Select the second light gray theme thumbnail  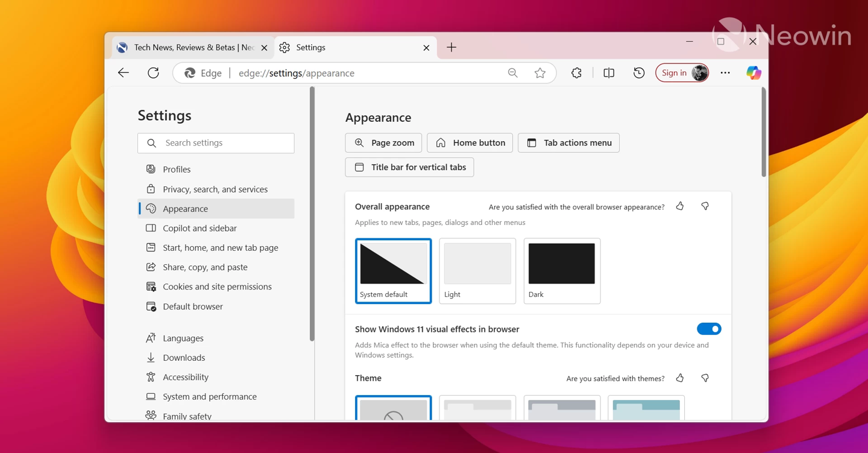[477, 408]
